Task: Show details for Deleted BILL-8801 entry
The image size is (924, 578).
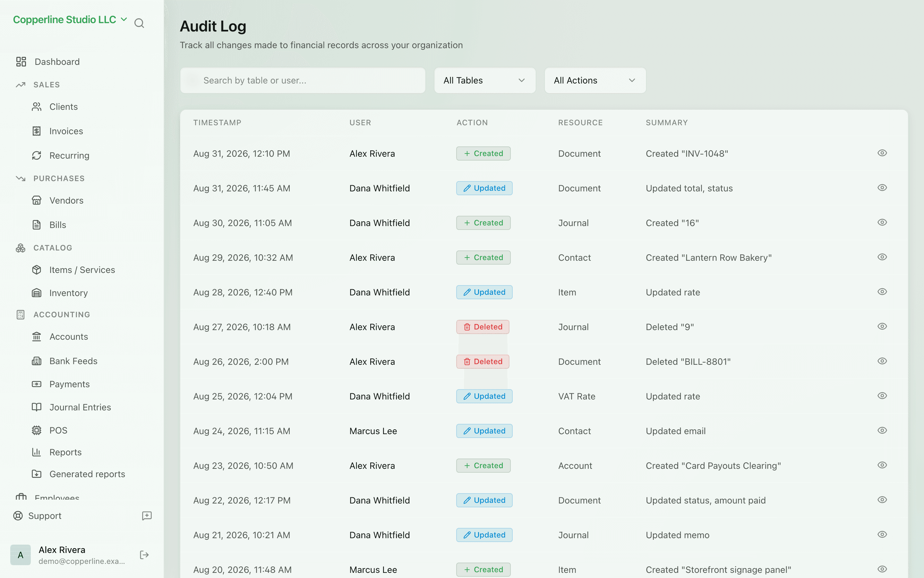Action: click(882, 361)
